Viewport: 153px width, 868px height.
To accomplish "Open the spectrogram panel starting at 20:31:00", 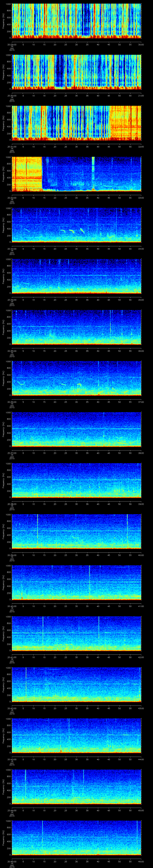I will coord(77,123).
